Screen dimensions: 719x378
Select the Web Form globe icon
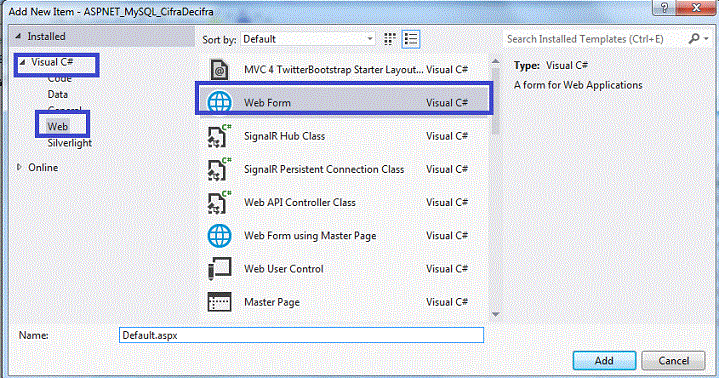[219, 102]
